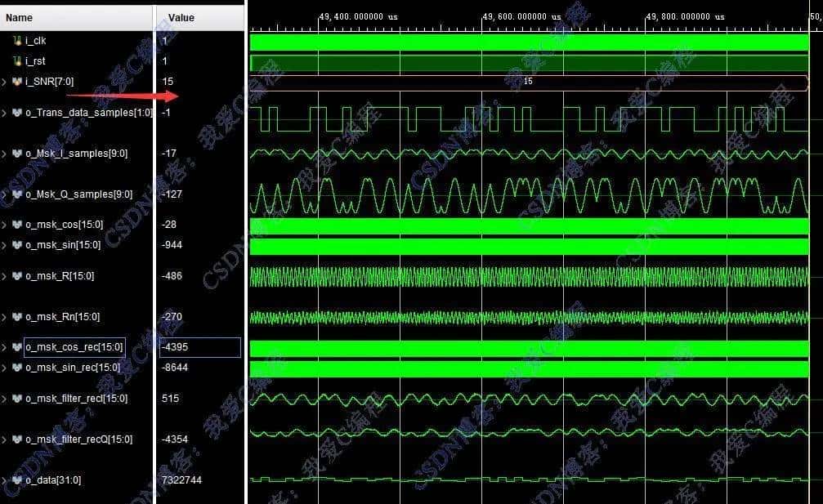This screenshot has width=823, height=504.
Task: Click the bus icon for o_Msk_I_samples[9:0]
Action: pyautogui.click(x=18, y=153)
